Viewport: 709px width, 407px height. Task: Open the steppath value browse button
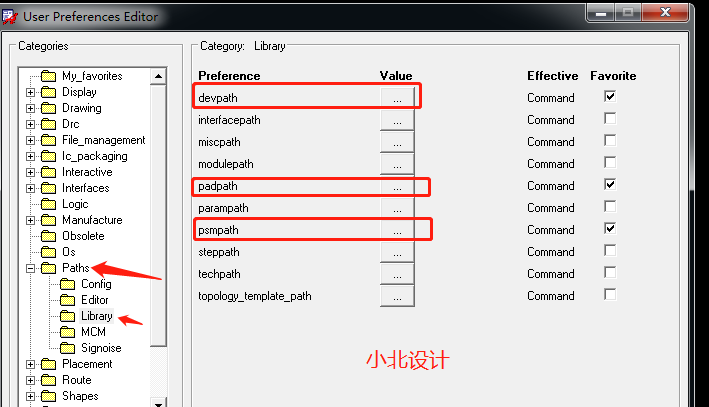pyautogui.click(x=397, y=252)
